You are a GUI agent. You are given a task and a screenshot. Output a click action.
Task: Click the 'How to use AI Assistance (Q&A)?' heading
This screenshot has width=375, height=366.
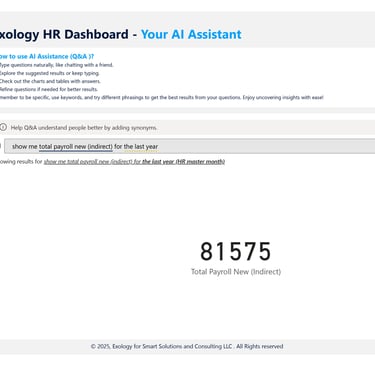coord(46,56)
